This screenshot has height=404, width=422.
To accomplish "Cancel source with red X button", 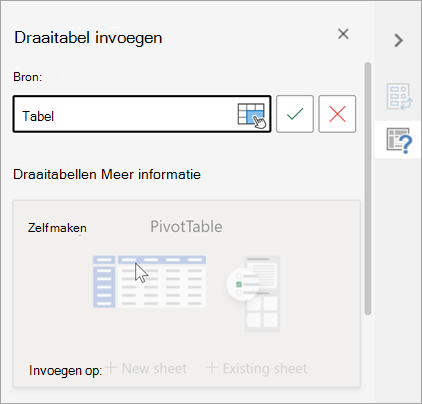I will click(x=337, y=114).
